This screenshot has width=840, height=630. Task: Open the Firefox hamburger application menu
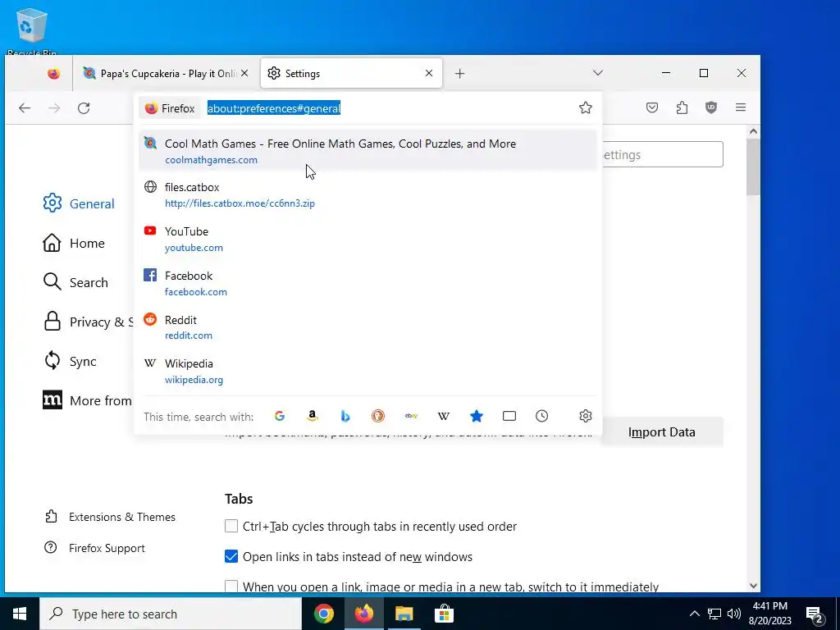(x=741, y=107)
